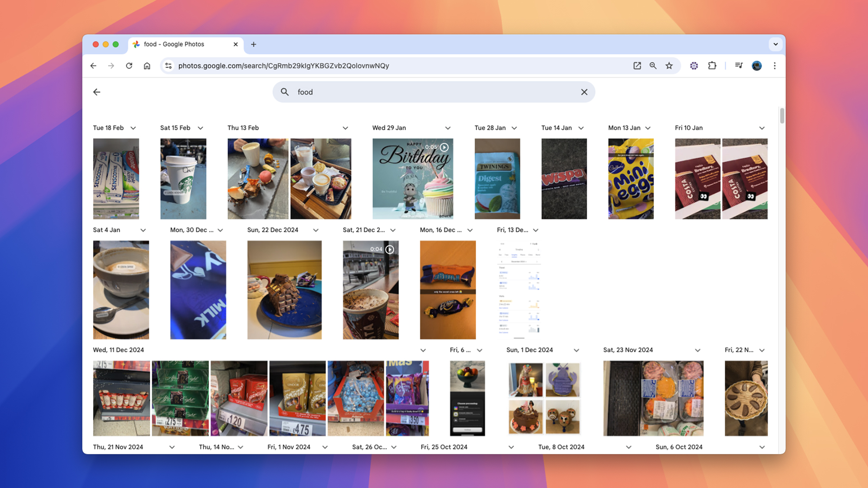Click the zoom magnifier icon in address bar
The height and width of the screenshot is (488, 868).
[653, 66]
